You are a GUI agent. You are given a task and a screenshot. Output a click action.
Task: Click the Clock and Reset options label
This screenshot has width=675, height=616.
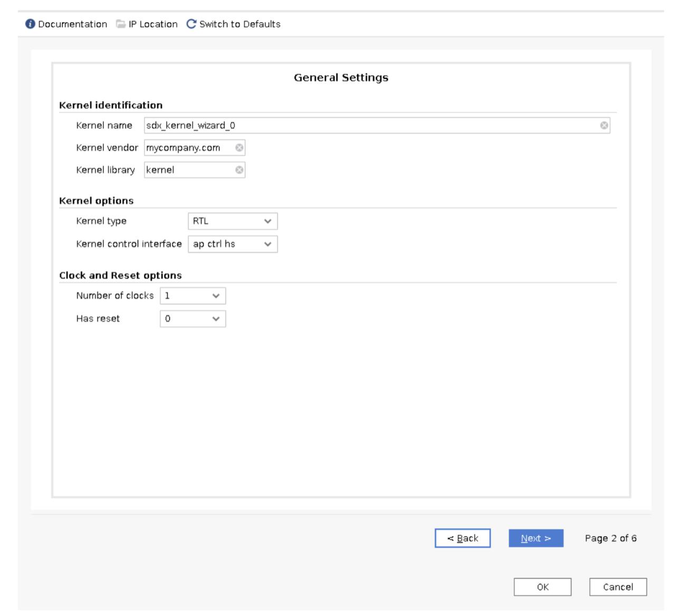pyautogui.click(x=120, y=276)
